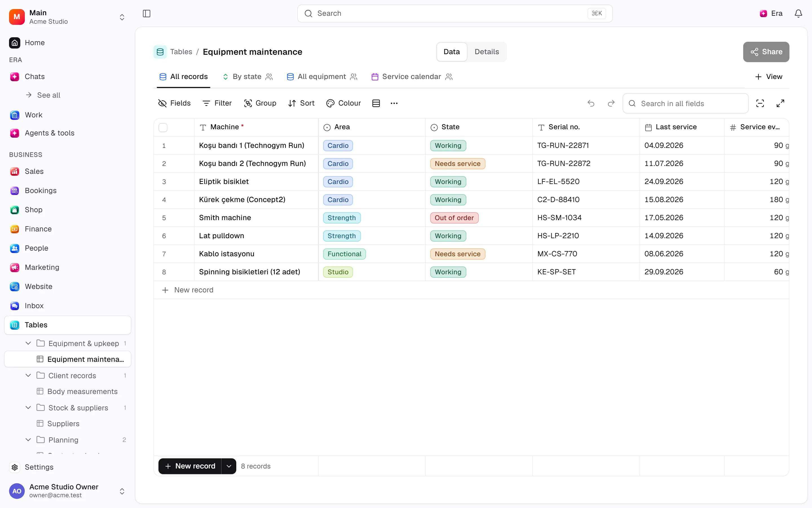Screen dimensions: 812x508
Task: Open the notifications bell
Action: [798, 14]
